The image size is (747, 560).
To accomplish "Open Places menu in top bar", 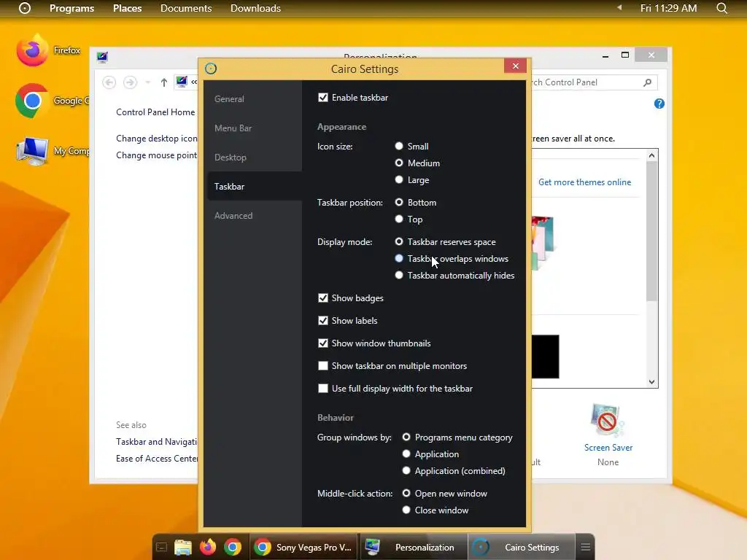I will [x=127, y=8].
